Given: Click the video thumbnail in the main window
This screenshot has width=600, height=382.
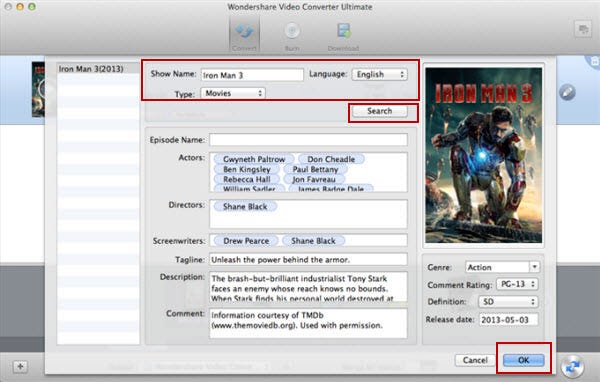Looking at the screenshot, I should click(38, 90).
